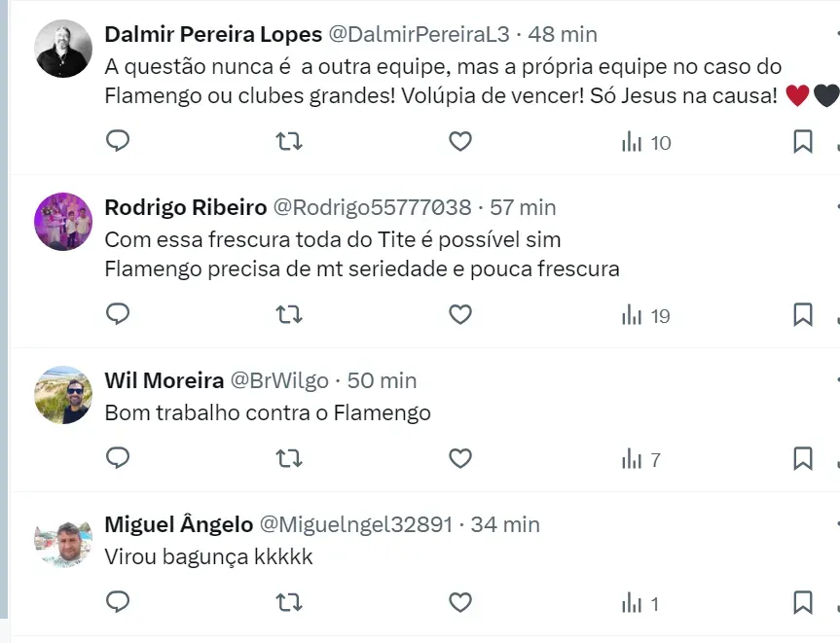The image size is (840, 643).
Task: Retweet Dalmir Pereira Lopes's post
Action: click(x=289, y=142)
